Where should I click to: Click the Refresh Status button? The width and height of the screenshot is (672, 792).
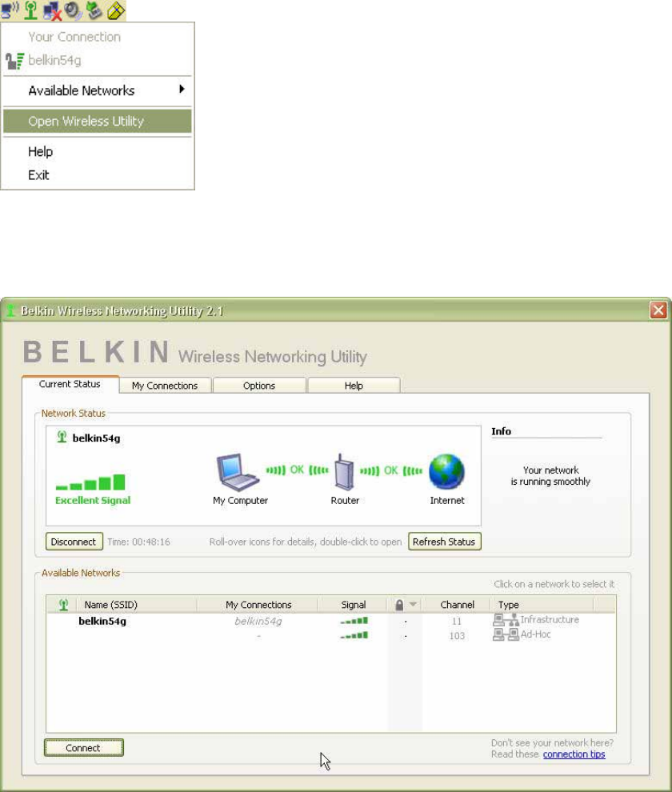click(444, 542)
